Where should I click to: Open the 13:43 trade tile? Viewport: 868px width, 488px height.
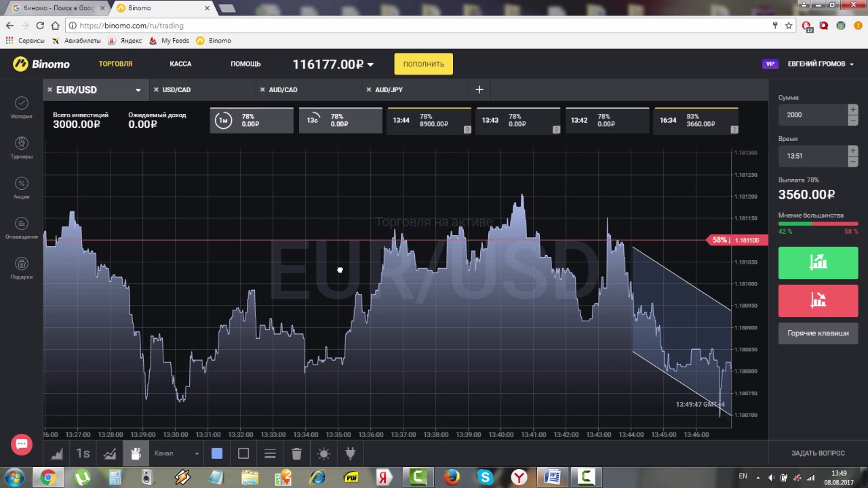pos(518,120)
